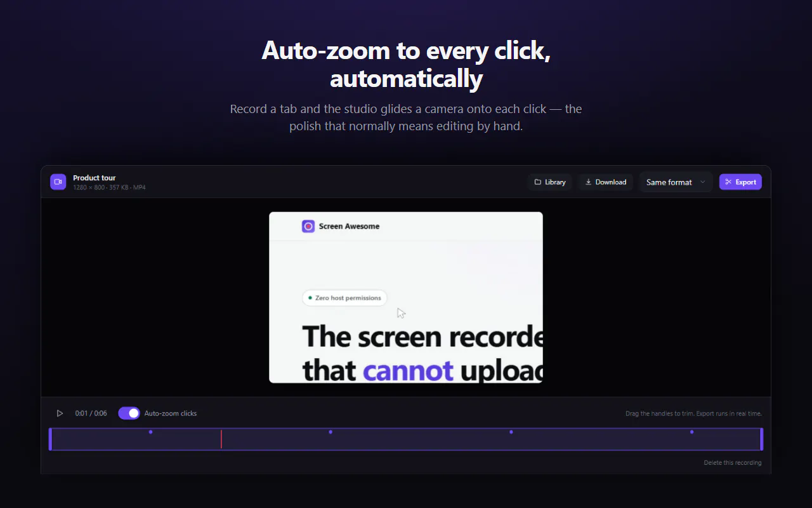
Task: Click the left trim handle
Action: (x=51, y=439)
